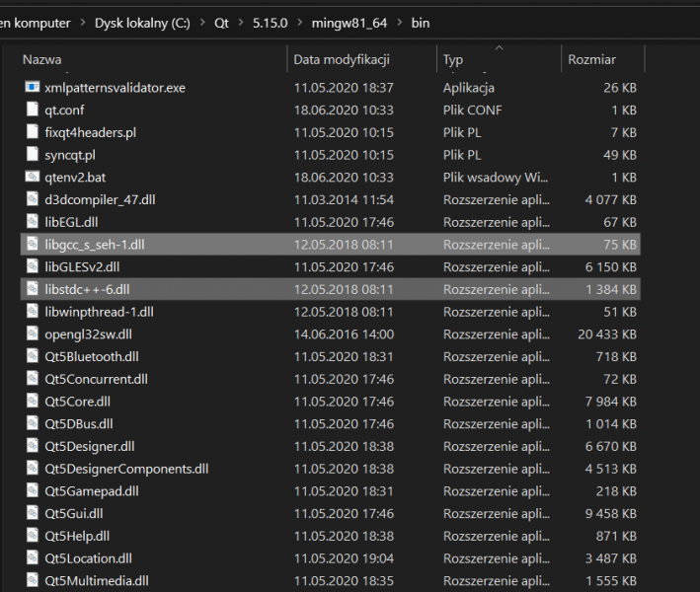The width and height of the screenshot is (700, 592).
Task: Select the opengl32sw.dll file icon
Action: coord(33,334)
